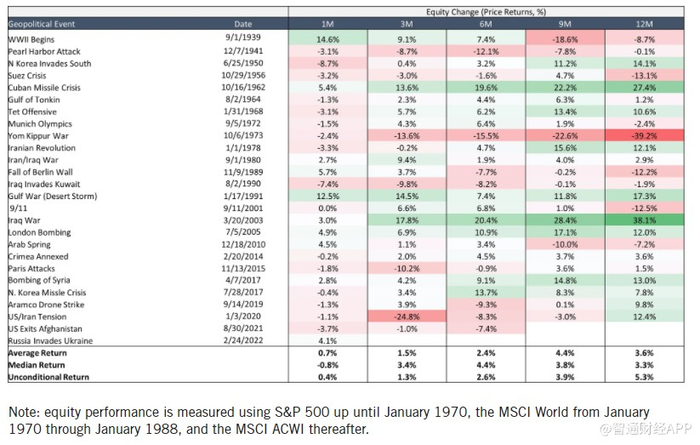700x445 pixels.
Task: Click the 智通财经APP watermark logo icon
Action: click(606, 431)
